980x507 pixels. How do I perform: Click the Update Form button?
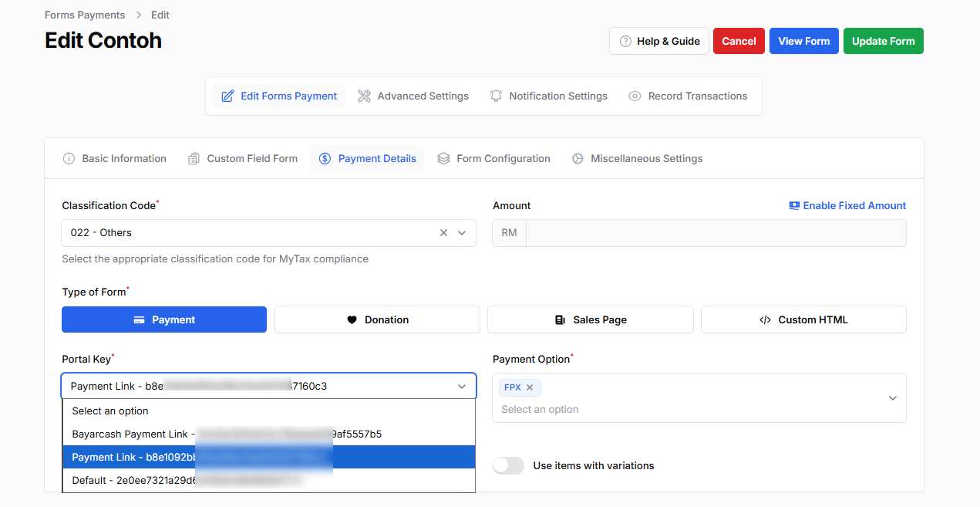(883, 41)
